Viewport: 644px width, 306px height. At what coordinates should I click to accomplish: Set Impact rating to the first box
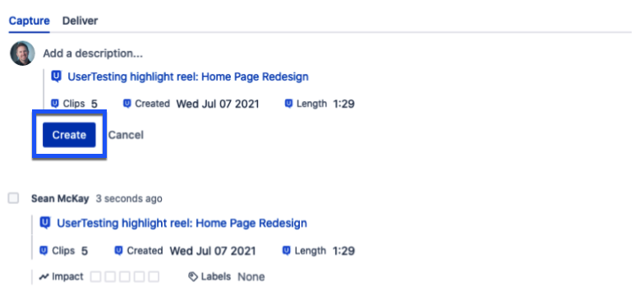point(95,276)
